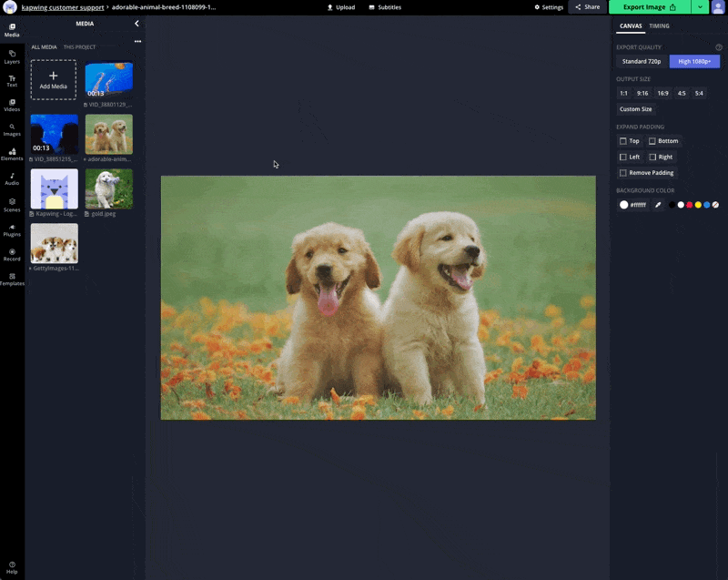
Task: Pick color with the eyedropper tool
Action: click(658, 205)
